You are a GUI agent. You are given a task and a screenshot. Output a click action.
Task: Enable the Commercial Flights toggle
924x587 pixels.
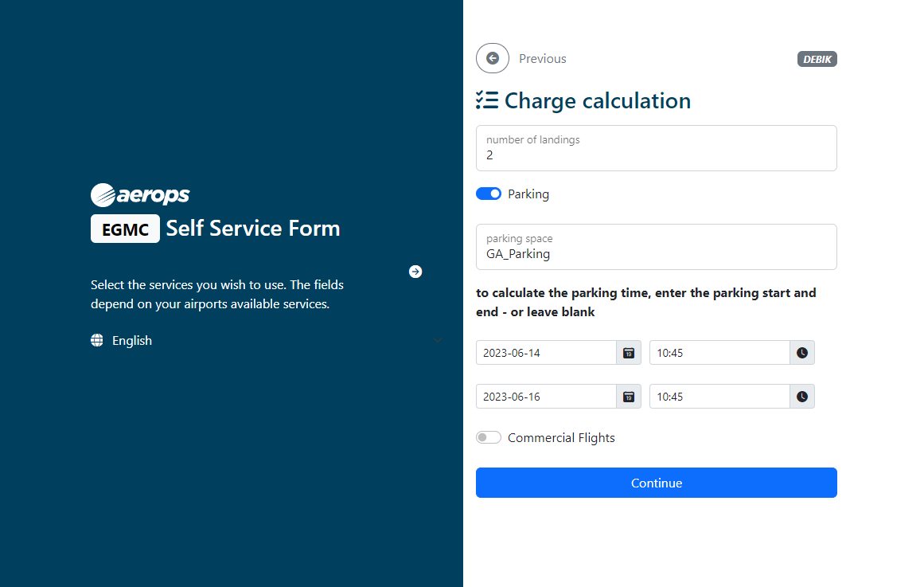tap(489, 437)
